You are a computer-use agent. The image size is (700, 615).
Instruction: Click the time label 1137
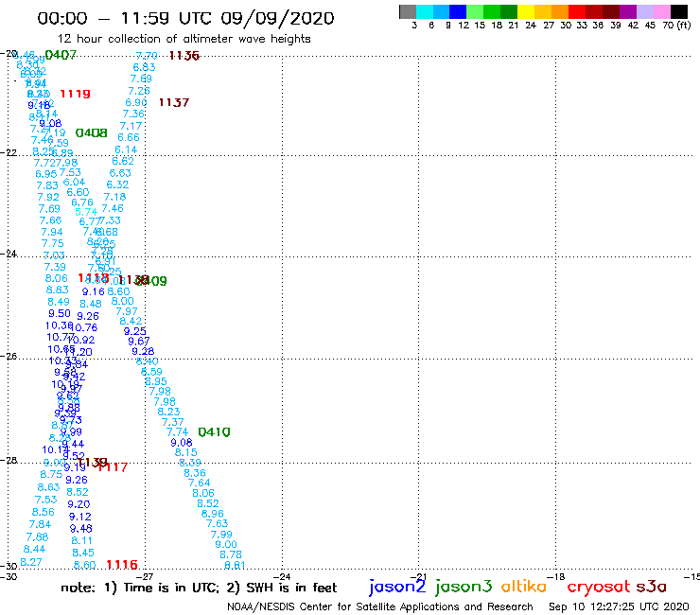[x=174, y=103]
